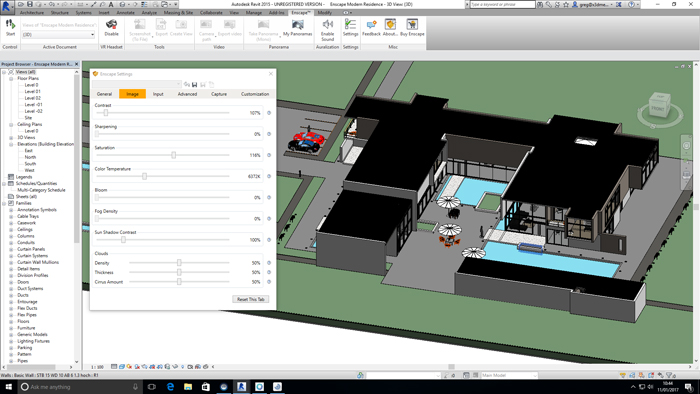Click the Color Temperature slider handle
The width and height of the screenshot is (700, 394).
144,176
